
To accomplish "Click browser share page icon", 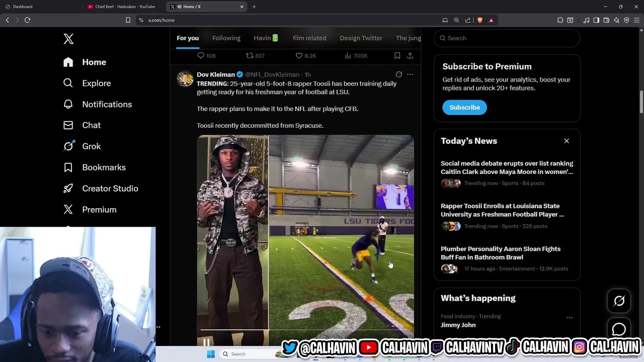I will coord(468,20).
